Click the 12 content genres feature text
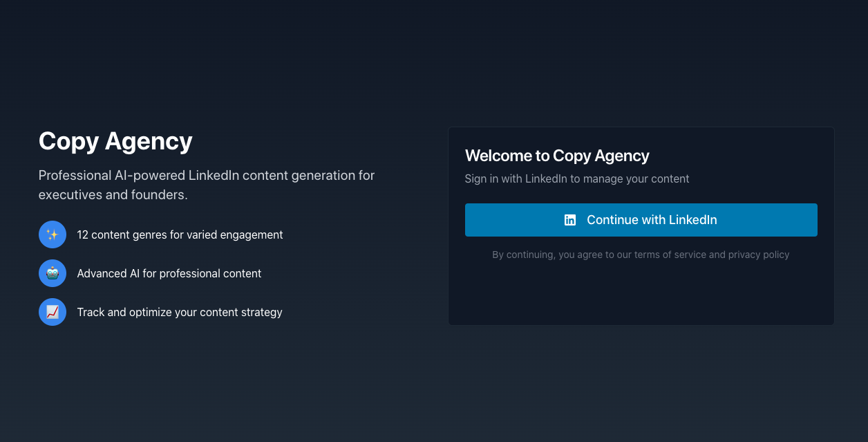Viewport: 868px width, 442px height. (180, 234)
